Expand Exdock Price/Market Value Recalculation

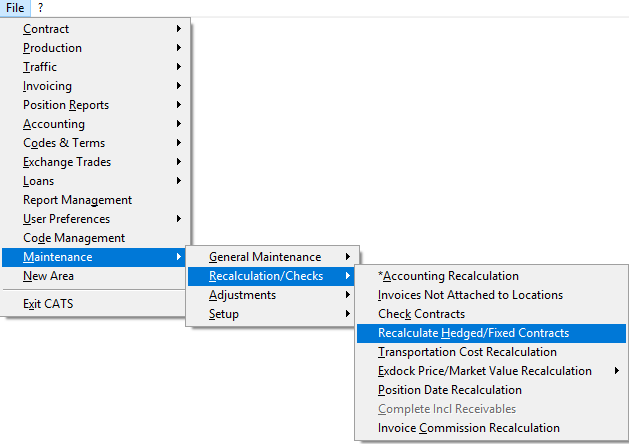[x=491, y=371]
